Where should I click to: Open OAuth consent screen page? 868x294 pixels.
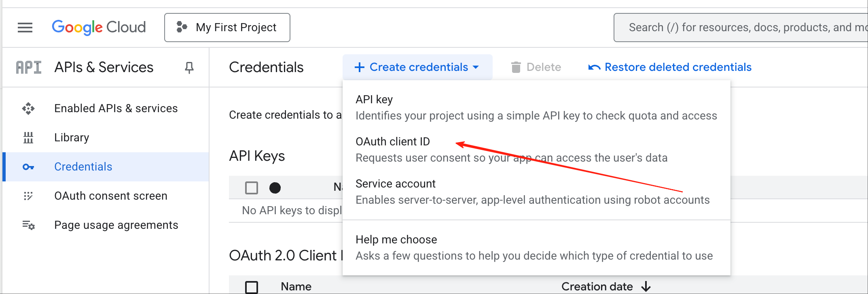click(106, 196)
